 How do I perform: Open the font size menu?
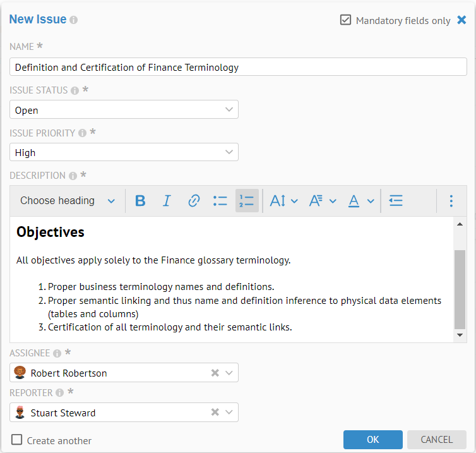coord(283,201)
